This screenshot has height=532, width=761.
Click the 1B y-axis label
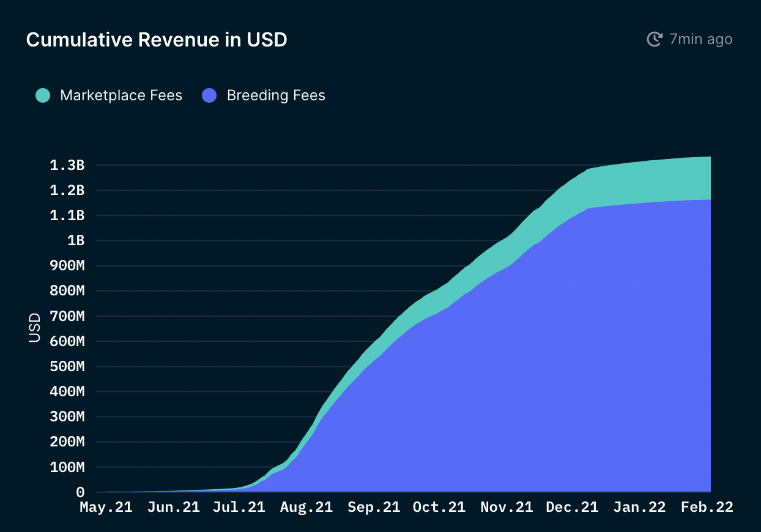(76, 240)
